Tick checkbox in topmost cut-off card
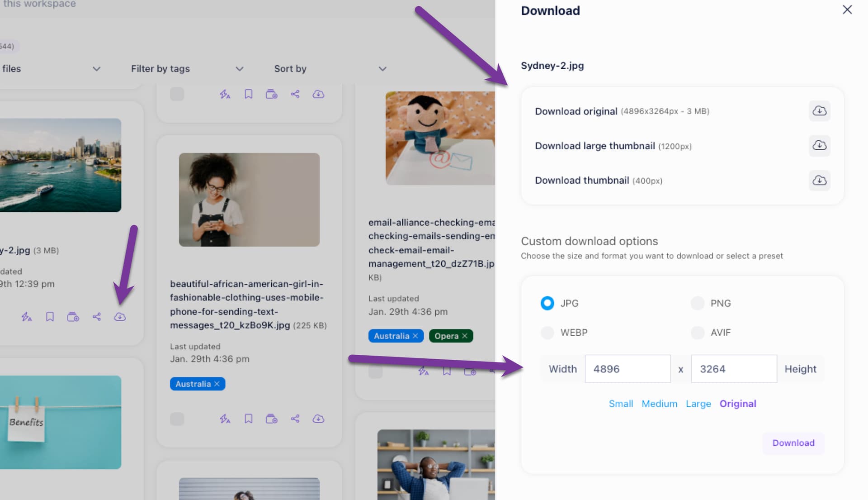The width and height of the screenshot is (868, 500). click(177, 94)
